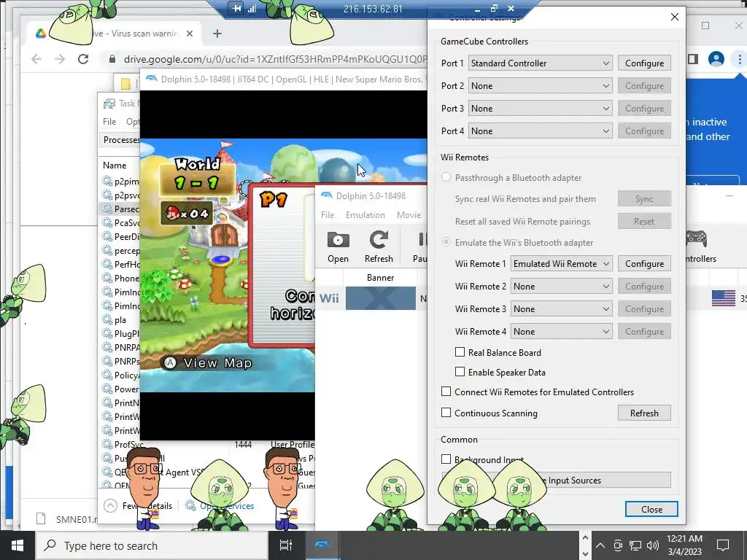Click the Open icon in Dolphin toolbar
Image resolution: width=747 pixels, height=560 pixels.
338,240
